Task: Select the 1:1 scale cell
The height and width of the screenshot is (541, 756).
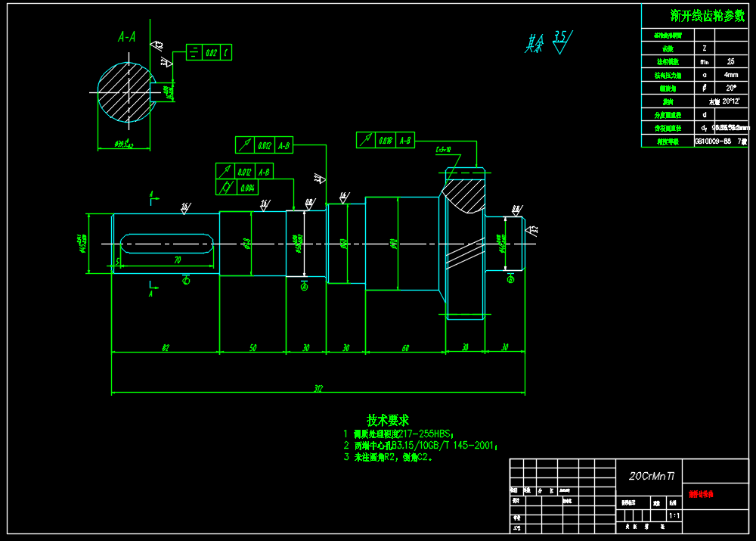Action: coord(674,516)
